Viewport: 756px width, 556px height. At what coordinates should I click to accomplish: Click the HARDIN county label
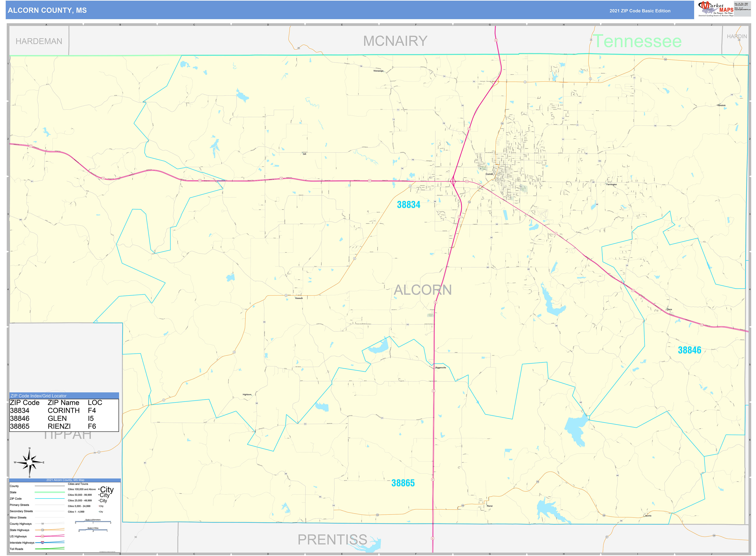(x=737, y=36)
